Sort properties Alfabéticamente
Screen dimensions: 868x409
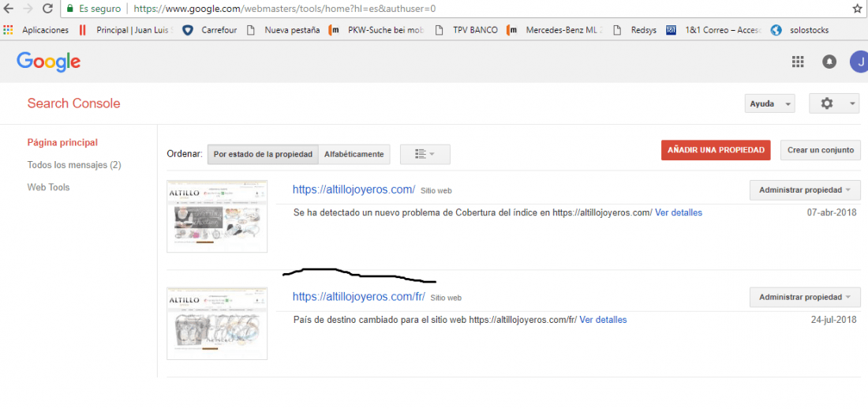[354, 154]
